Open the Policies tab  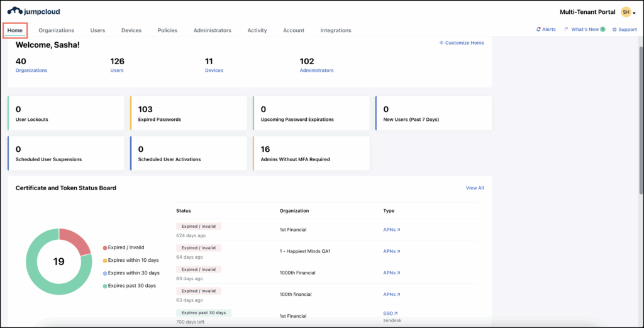click(167, 30)
